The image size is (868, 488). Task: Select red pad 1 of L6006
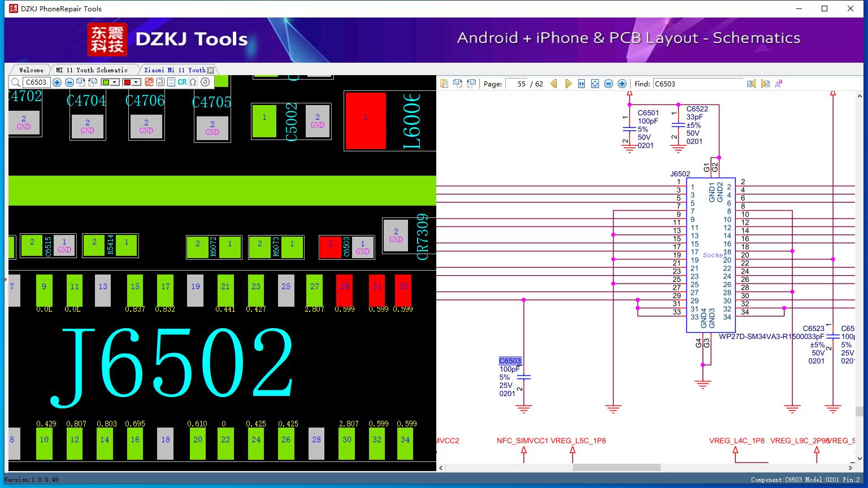pyautogui.click(x=366, y=121)
